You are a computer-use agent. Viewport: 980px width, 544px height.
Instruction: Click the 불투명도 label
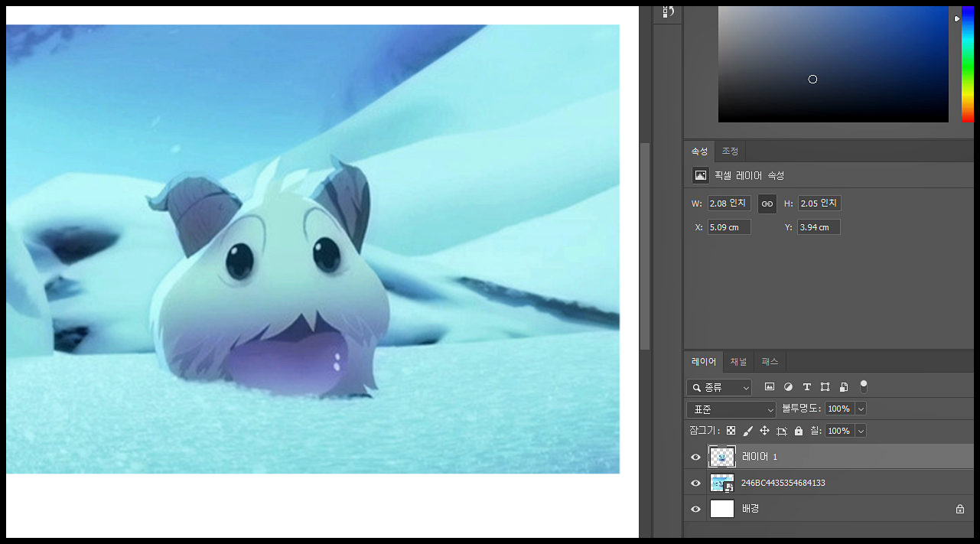pos(801,409)
